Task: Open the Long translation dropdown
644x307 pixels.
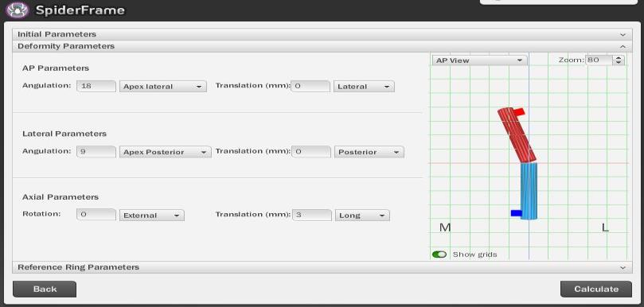Action: click(x=362, y=215)
